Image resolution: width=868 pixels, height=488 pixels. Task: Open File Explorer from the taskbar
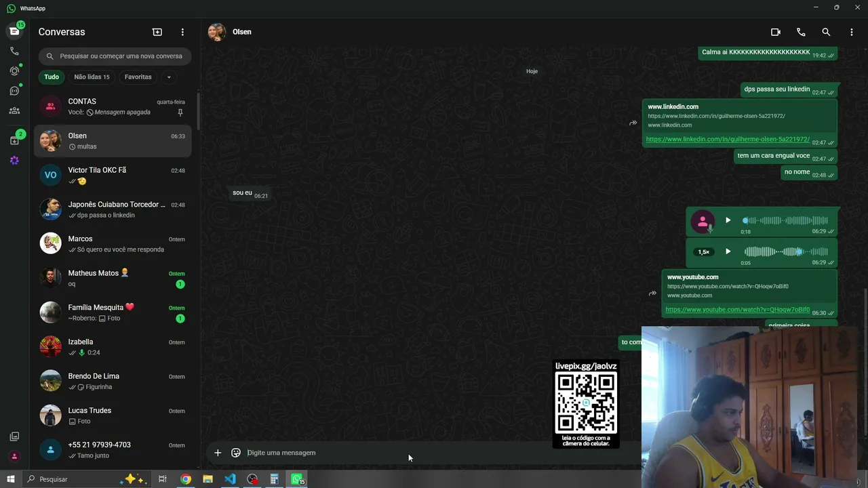click(208, 479)
